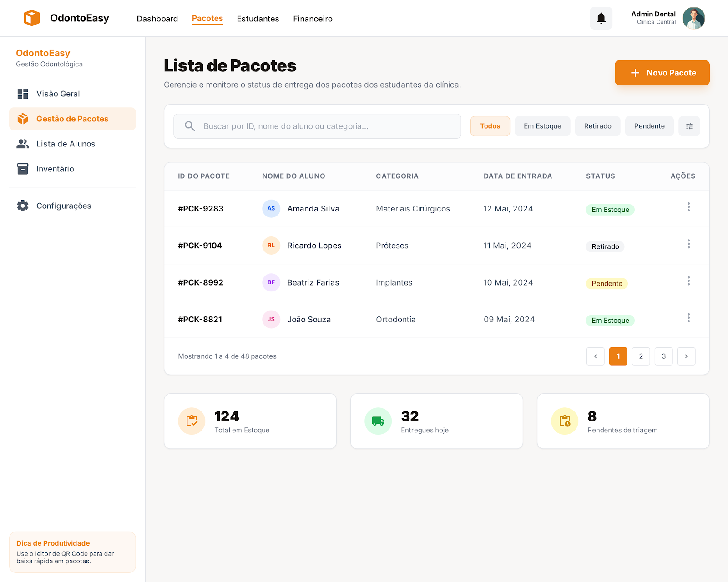Click the notification bell icon
The width and height of the screenshot is (728, 582).
point(601,18)
